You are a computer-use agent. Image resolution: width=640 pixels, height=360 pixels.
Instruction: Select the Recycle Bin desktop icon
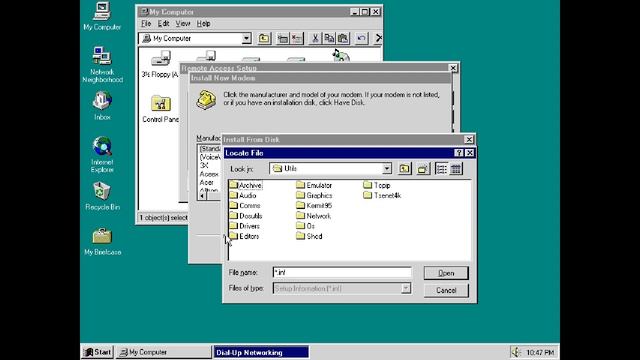tap(102, 196)
